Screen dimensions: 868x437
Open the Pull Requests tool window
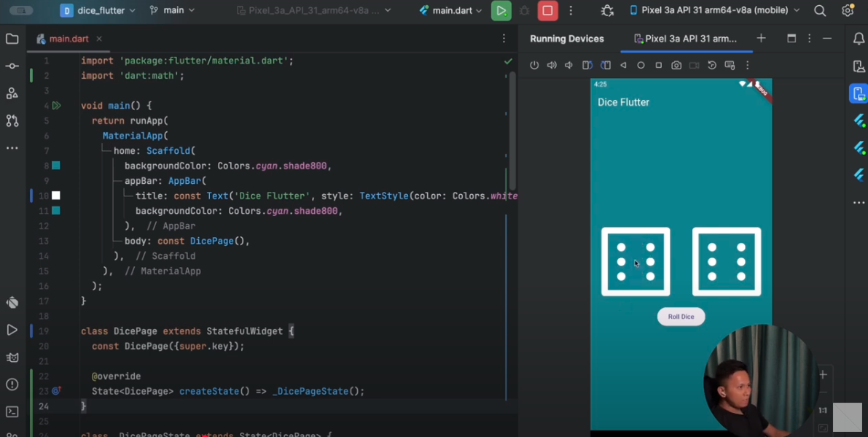click(12, 120)
